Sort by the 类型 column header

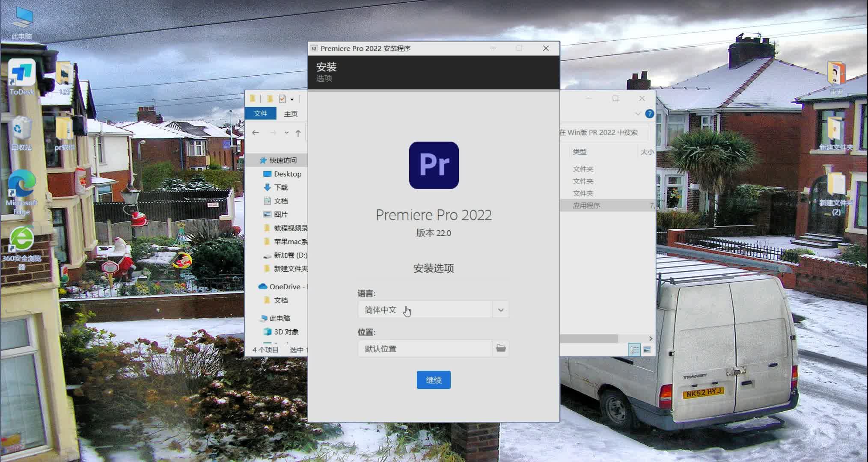580,152
